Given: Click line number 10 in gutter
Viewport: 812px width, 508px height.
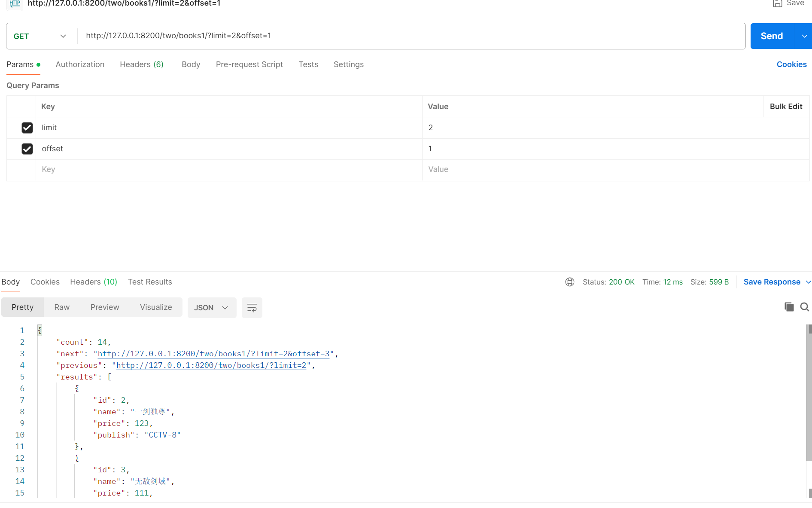Looking at the screenshot, I should pyautogui.click(x=20, y=435).
